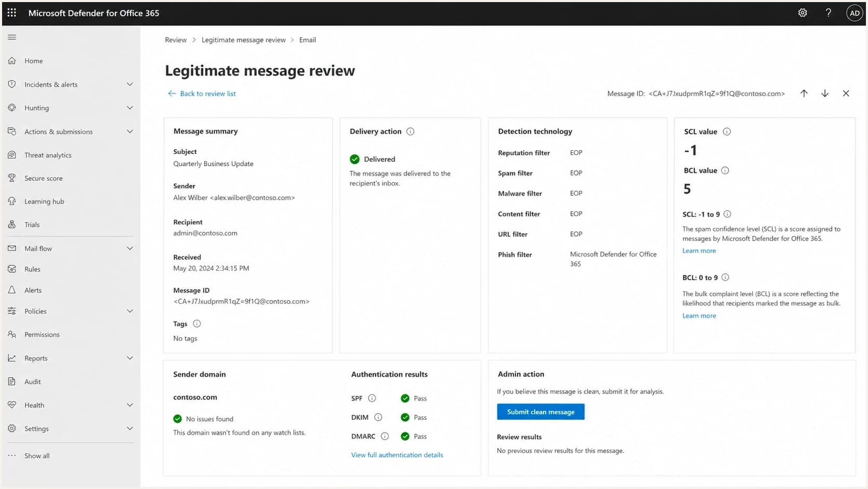Viewport: 868px width, 489px height.
Task: Click the Hunting sidebar icon
Action: click(12, 108)
